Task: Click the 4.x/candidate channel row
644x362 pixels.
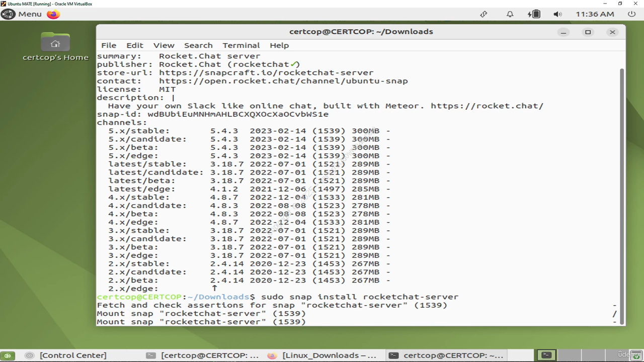Action: [249, 206]
